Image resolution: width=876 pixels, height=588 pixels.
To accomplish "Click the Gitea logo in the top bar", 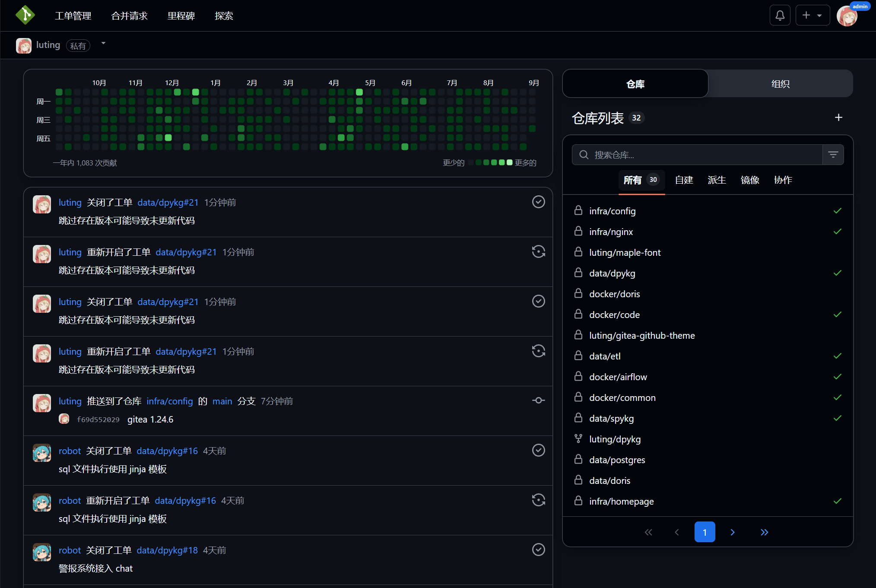I will click(25, 15).
